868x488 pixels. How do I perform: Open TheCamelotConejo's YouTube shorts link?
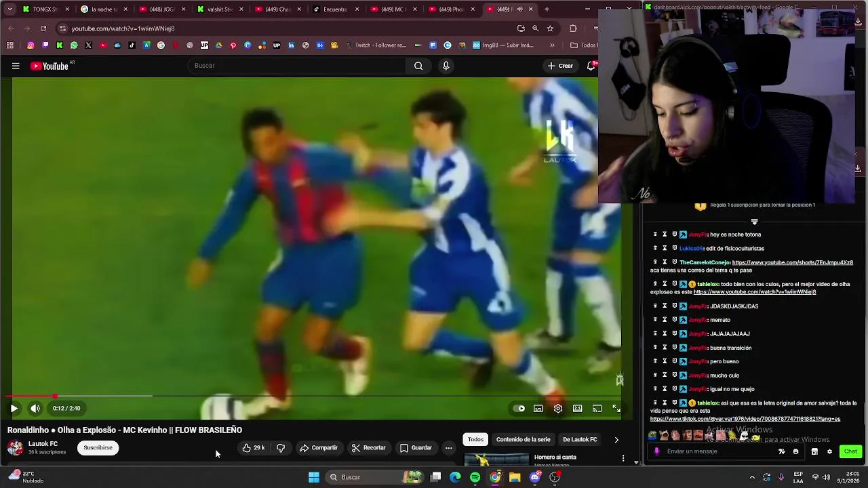click(x=792, y=262)
